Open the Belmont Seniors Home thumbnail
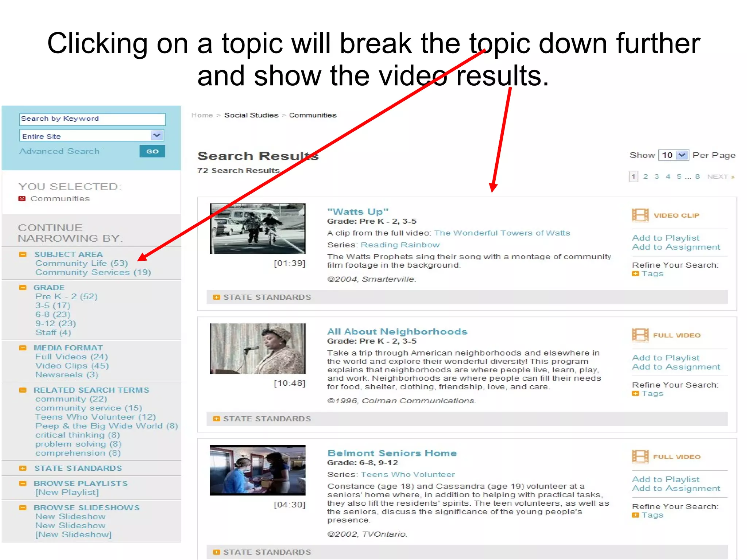The image size is (747, 560). point(258,470)
